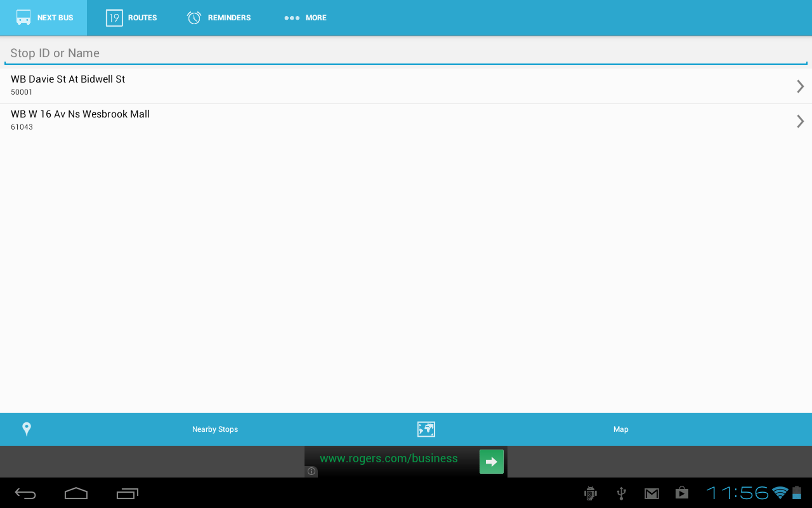Click the 19 route number icon

(x=114, y=18)
